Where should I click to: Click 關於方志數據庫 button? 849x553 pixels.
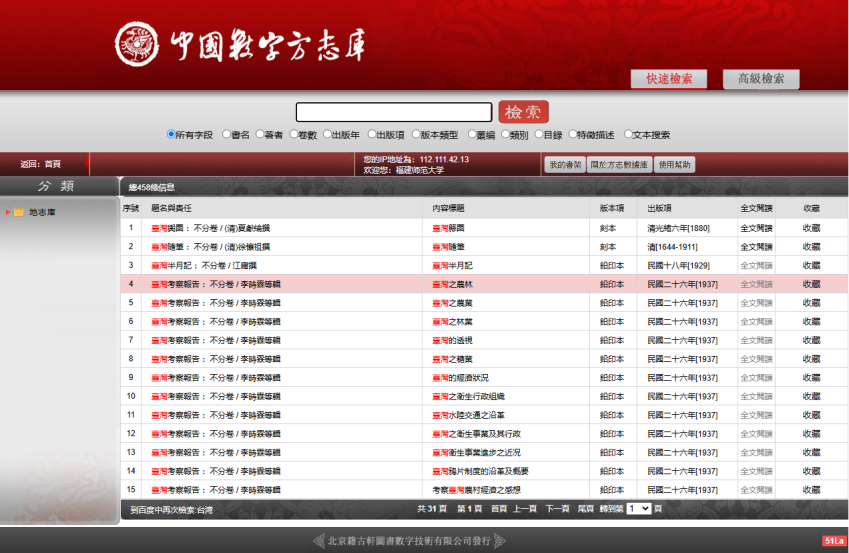coord(619,165)
